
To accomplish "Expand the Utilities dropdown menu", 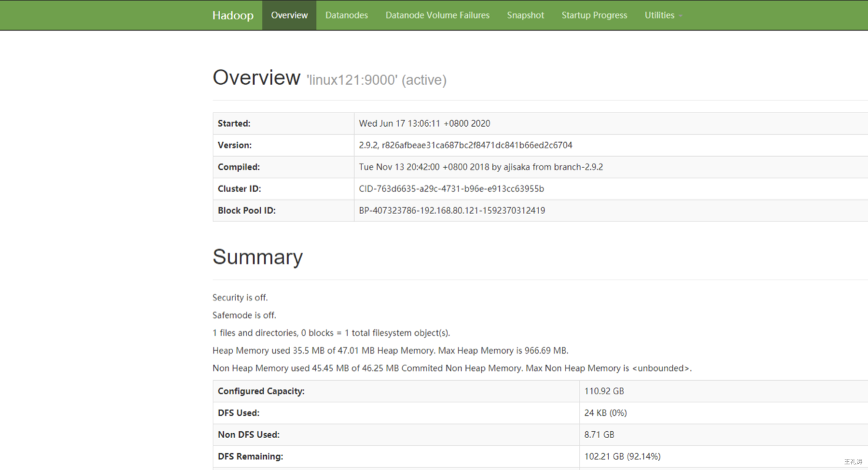I will [663, 15].
